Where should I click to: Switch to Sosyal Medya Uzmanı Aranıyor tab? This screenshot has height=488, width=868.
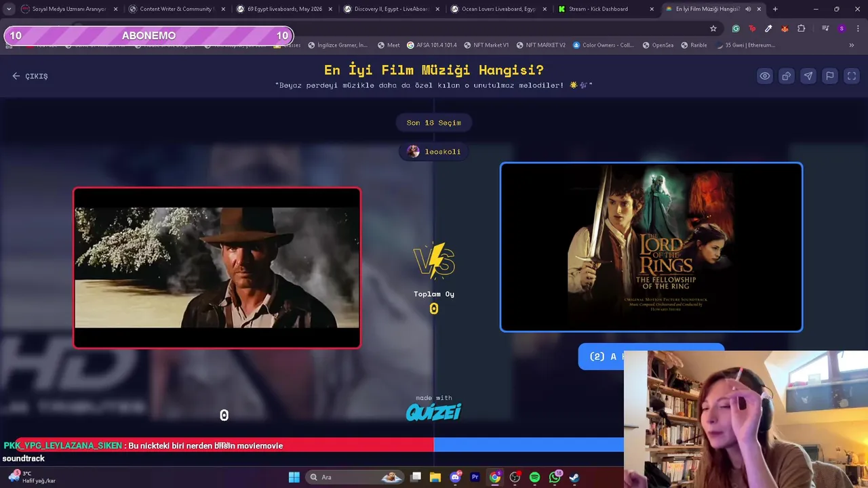click(69, 9)
